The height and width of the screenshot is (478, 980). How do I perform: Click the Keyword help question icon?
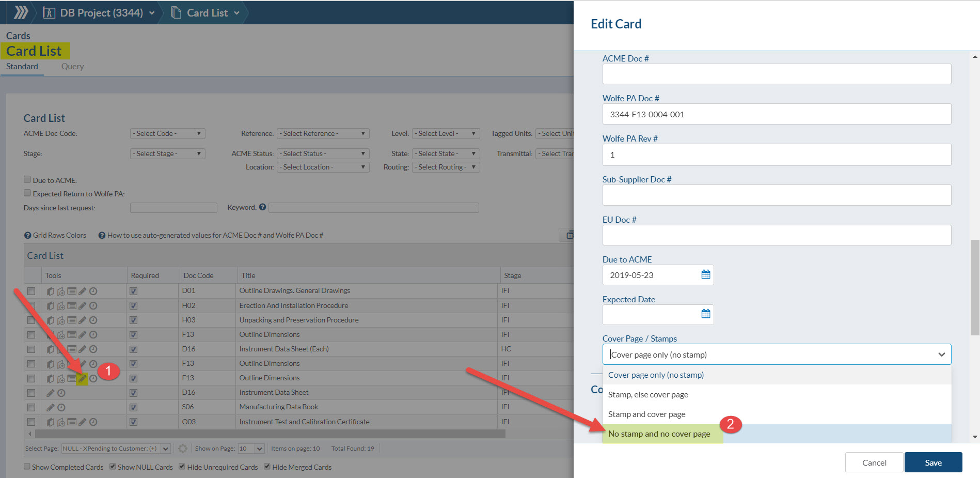pyautogui.click(x=262, y=207)
